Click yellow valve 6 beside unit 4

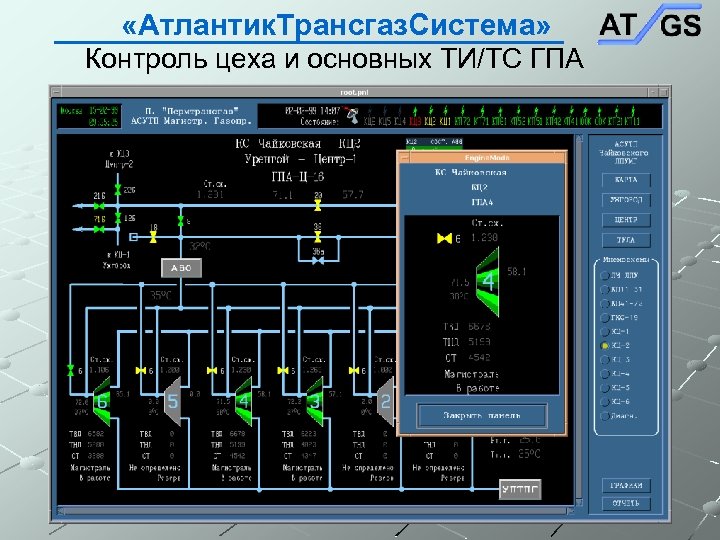click(212, 371)
